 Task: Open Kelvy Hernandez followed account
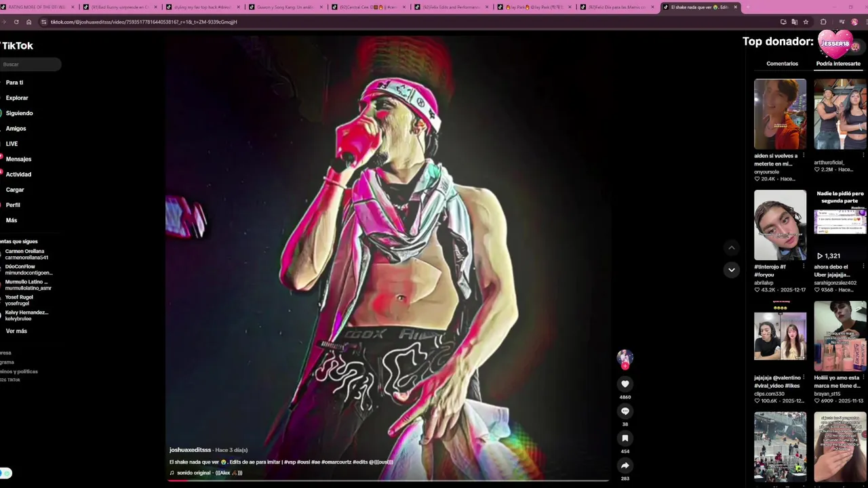26,315
